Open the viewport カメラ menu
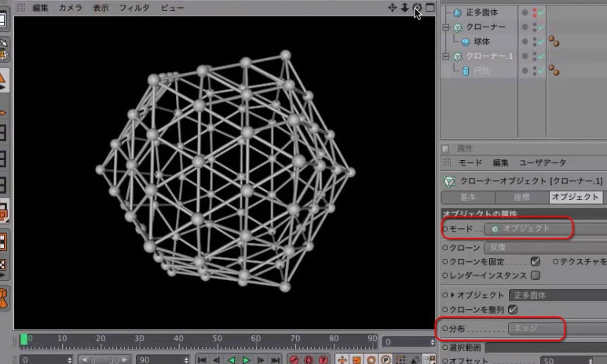The image size is (607, 364). tap(71, 8)
